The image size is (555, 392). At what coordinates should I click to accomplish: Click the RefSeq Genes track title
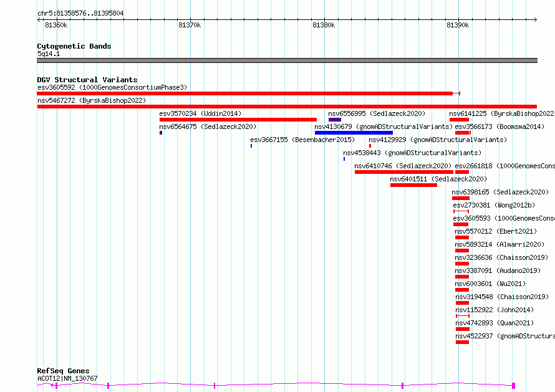(x=63, y=371)
